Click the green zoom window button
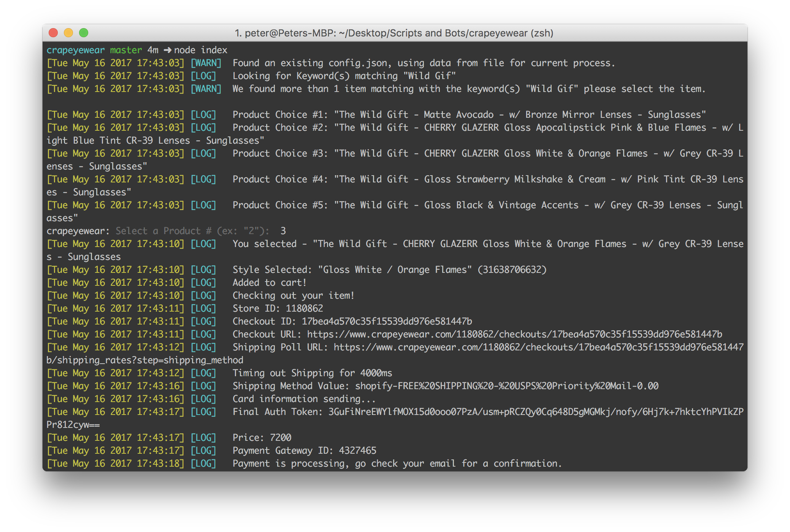This screenshot has height=532, width=790. [84, 33]
